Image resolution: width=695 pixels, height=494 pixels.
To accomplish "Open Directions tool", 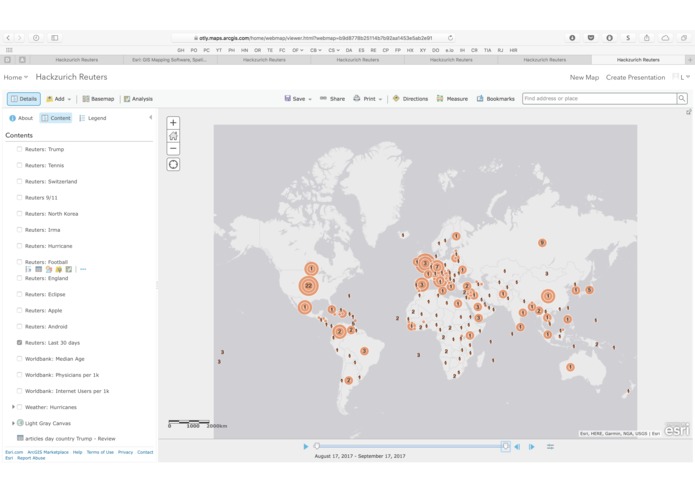I will [410, 99].
